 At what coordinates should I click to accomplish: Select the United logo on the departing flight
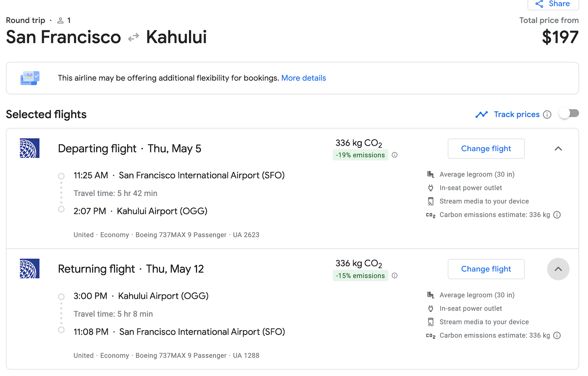(29, 148)
